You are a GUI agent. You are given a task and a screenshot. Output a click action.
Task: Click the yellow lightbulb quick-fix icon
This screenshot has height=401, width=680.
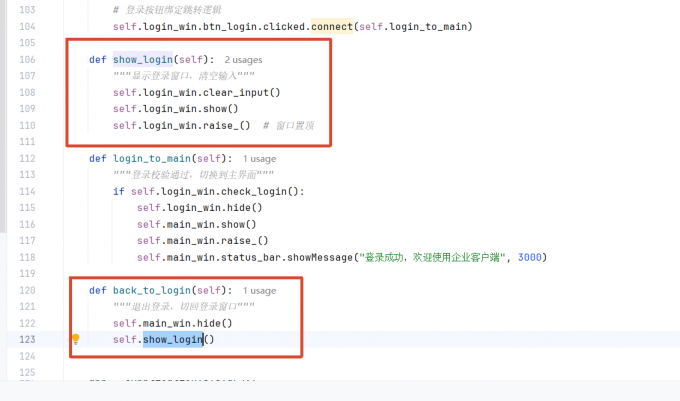75,339
